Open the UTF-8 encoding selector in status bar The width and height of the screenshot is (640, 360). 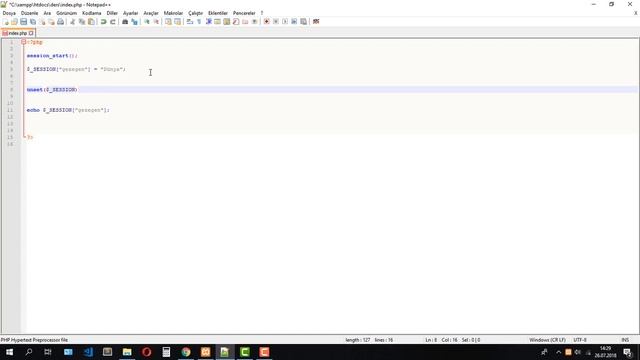point(580,340)
